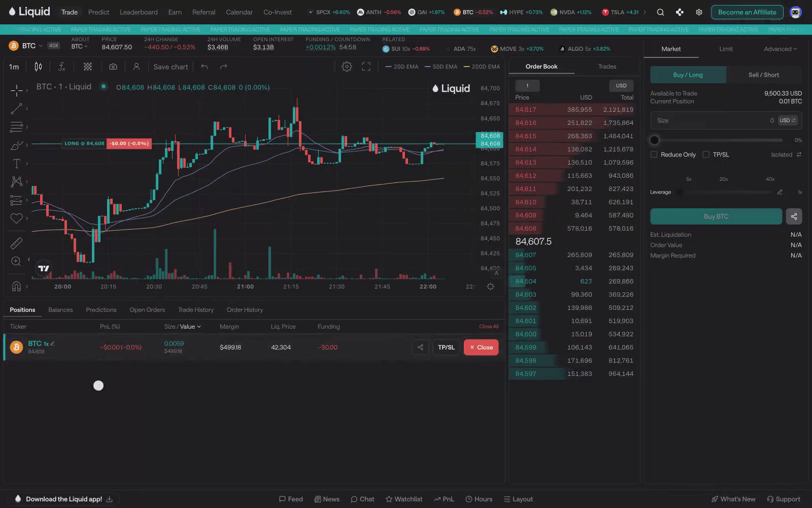
Task: Redo the last chart action
Action: click(x=224, y=67)
